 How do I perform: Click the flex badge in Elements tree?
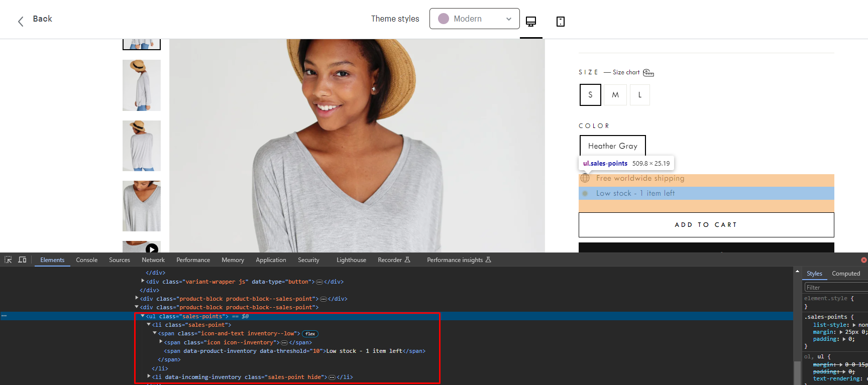[310, 334]
